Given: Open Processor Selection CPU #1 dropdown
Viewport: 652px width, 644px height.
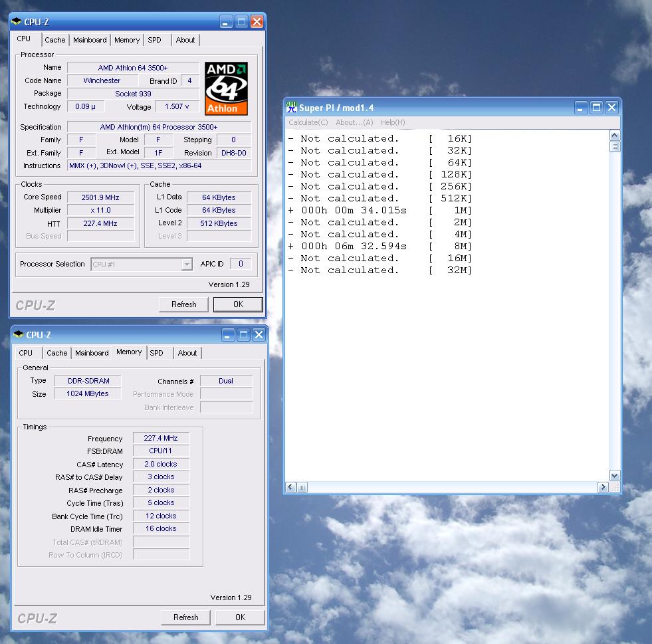Looking at the screenshot, I should 187,265.
